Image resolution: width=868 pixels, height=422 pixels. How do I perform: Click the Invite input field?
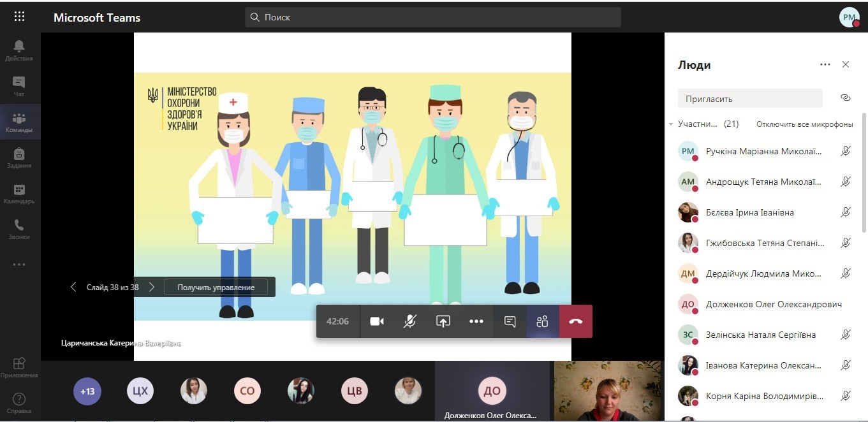point(750,99)
